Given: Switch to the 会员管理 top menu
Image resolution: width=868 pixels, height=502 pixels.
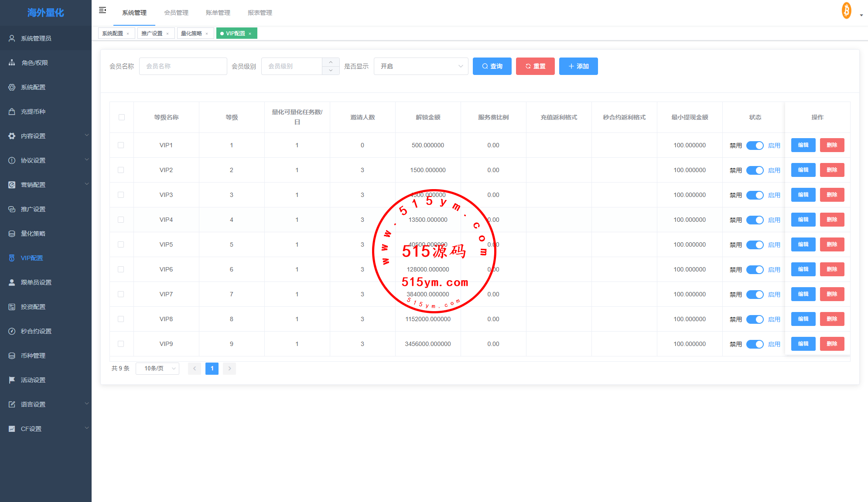Looking at the screenshot, I should coord(176,13).
